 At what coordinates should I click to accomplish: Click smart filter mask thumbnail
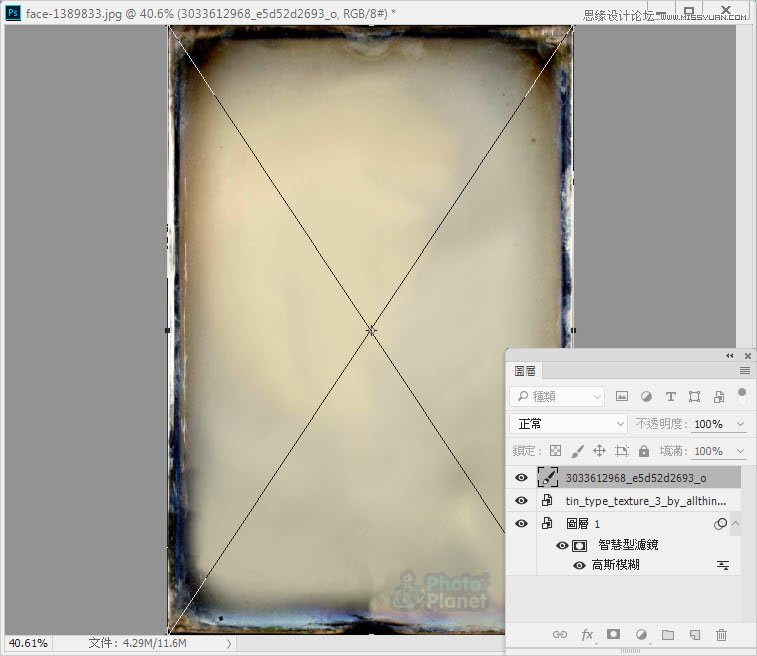[579, 546]
